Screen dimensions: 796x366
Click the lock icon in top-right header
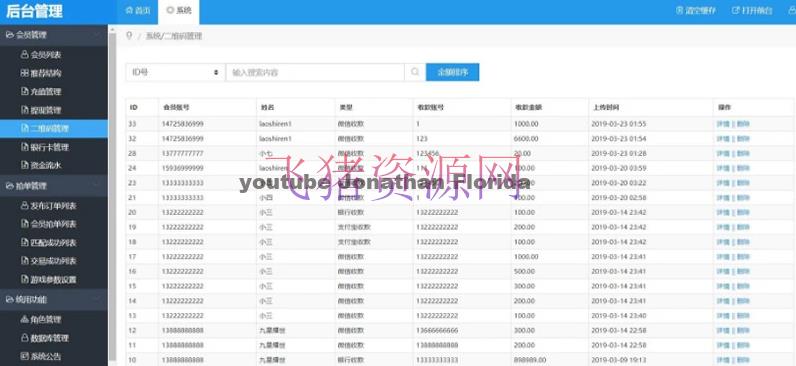791,11
